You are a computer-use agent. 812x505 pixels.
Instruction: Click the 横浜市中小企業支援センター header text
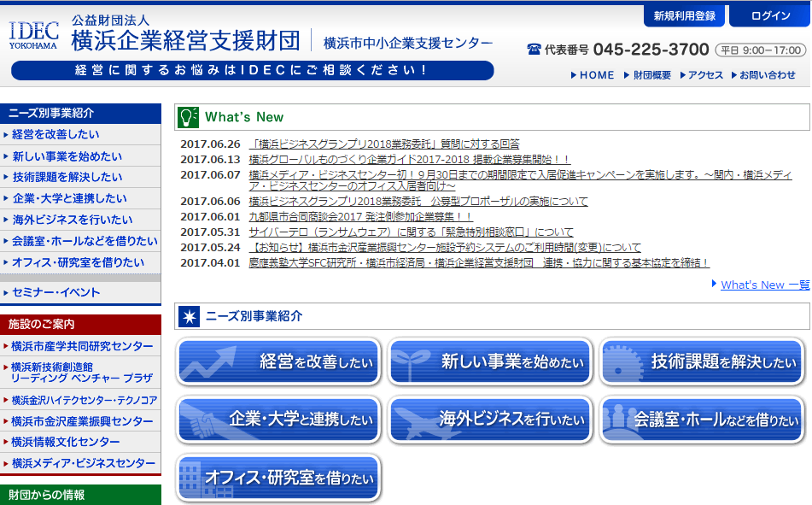pyautogui.click(x=407, y=43)
